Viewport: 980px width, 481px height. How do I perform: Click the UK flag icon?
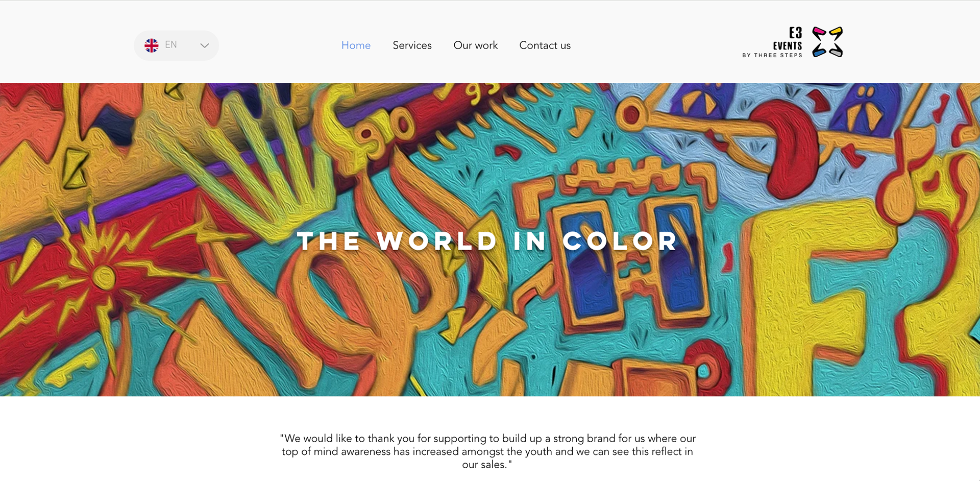pyautogui.click(x=151, y=45)
